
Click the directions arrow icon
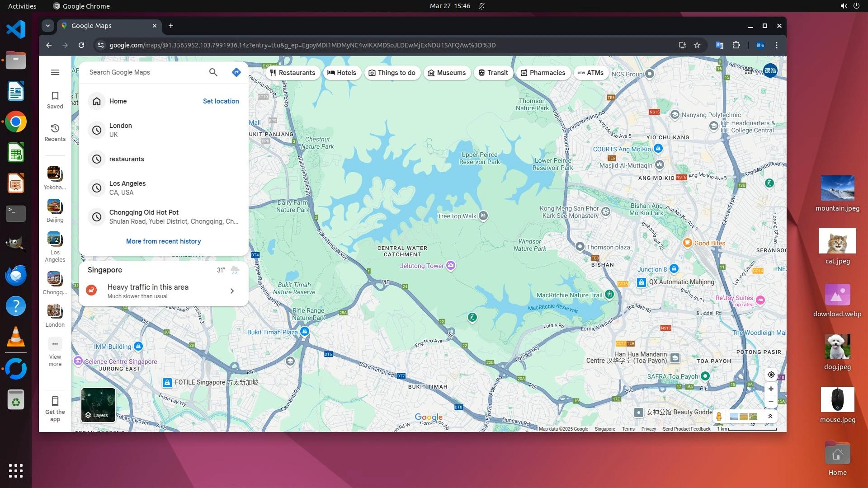[x=236, y=72]
